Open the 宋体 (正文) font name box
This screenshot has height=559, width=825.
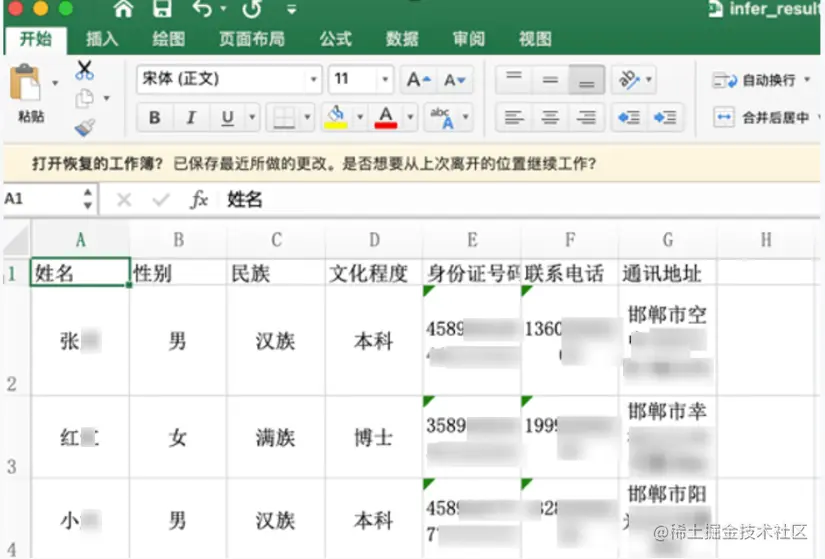pos(229,79)
